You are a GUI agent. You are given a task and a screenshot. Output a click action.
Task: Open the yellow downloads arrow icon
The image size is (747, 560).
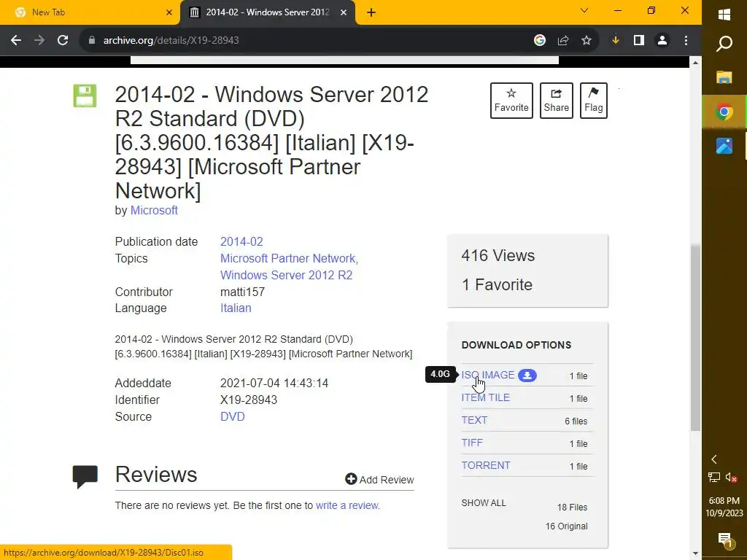pyautogui.click(x=616, y=41)
